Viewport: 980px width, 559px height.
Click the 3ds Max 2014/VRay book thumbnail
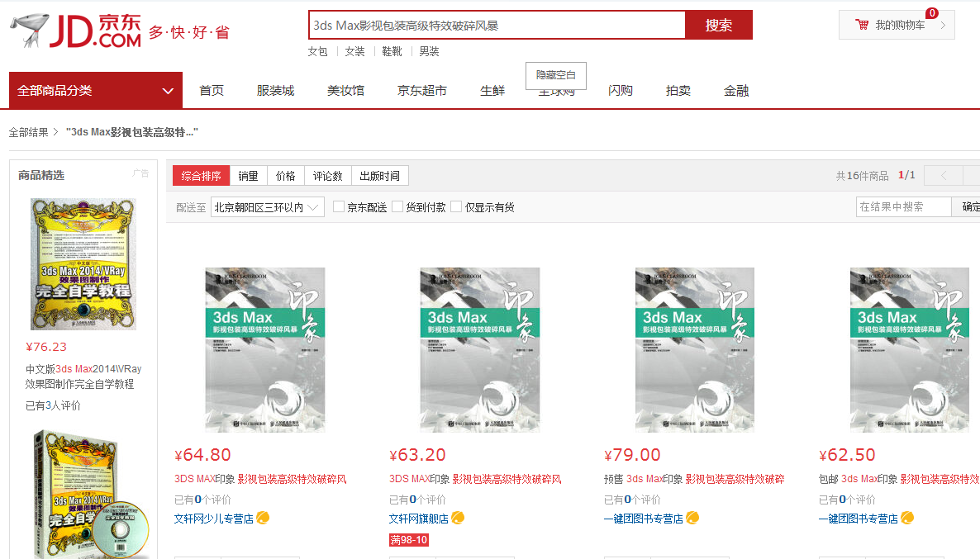pos(83,264)
